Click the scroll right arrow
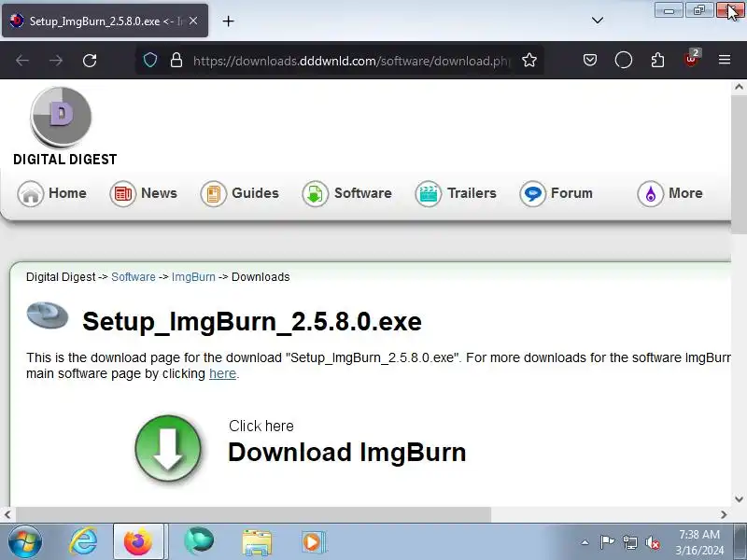The image size is (747, 560). tap(724, 514)
